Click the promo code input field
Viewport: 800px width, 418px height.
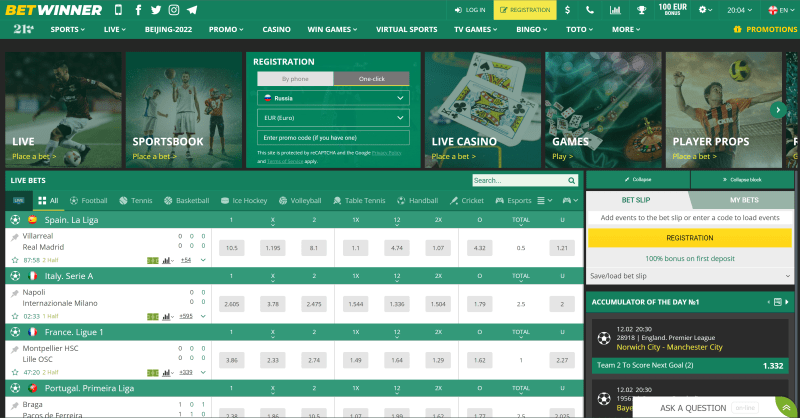pos(333,138)
